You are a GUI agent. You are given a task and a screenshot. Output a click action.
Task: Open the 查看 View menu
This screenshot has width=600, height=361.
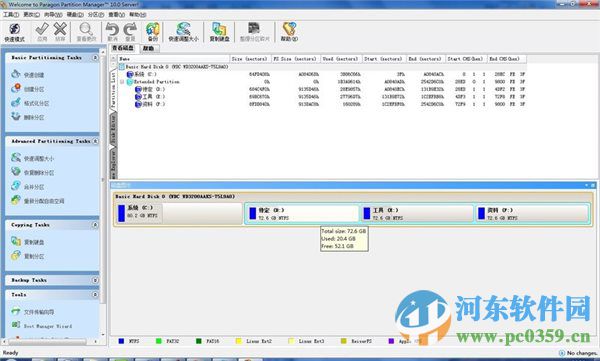[116, 15]
